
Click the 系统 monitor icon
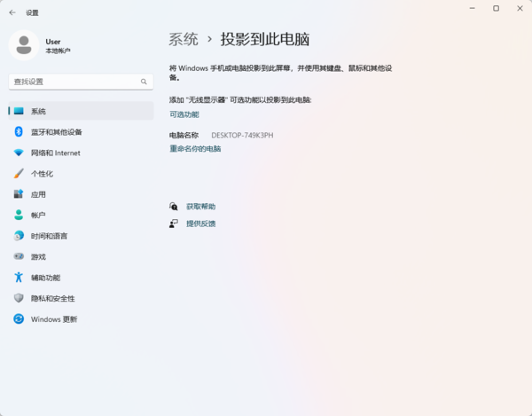(x=19, y=111)
